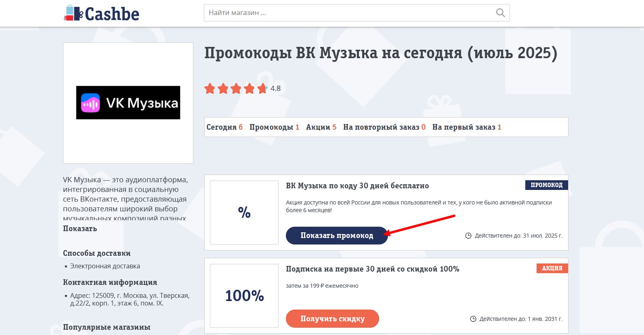The image size is (644, 335).
Task: Click the percent sign offer thumbnail
Action: pos(244,213)
